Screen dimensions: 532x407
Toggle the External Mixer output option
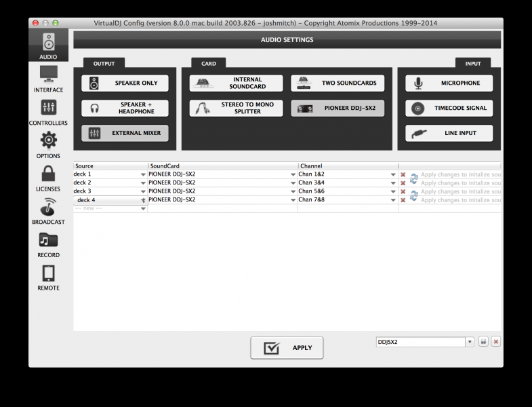click(x=125, y=133)
